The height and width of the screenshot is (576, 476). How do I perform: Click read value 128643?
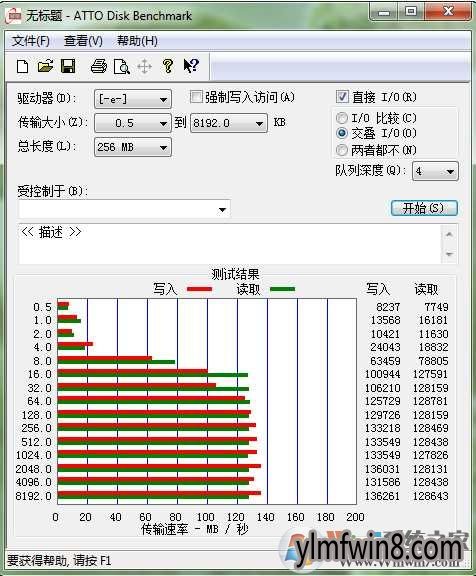click(x=430, y=496)
